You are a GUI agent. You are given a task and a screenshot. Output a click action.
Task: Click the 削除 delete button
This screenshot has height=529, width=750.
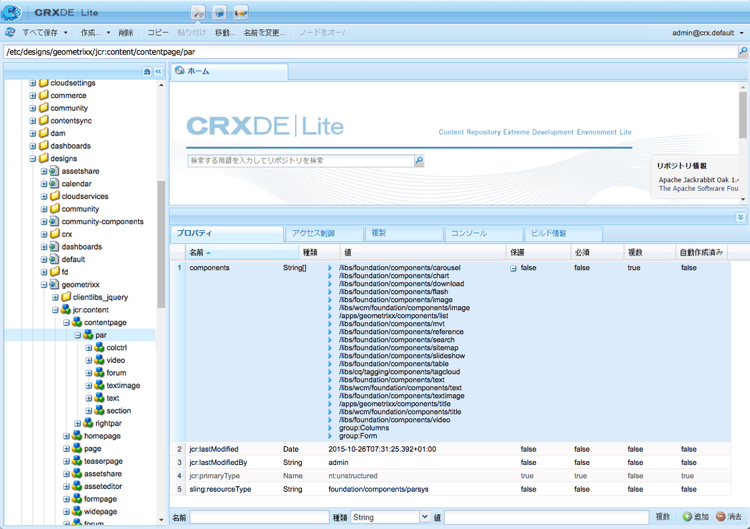(x=126, y=33)
